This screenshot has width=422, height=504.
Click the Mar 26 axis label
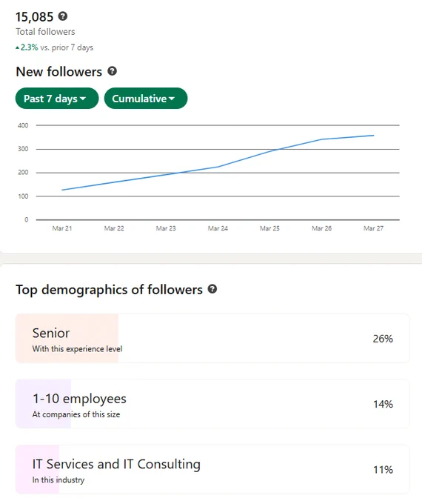[321, 228]
